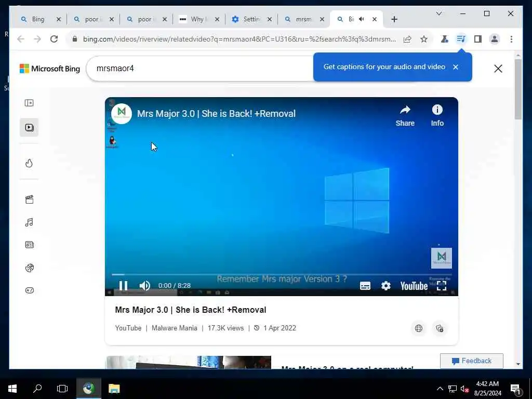Send feedback using the Feedback button

[x=472, y=361]
